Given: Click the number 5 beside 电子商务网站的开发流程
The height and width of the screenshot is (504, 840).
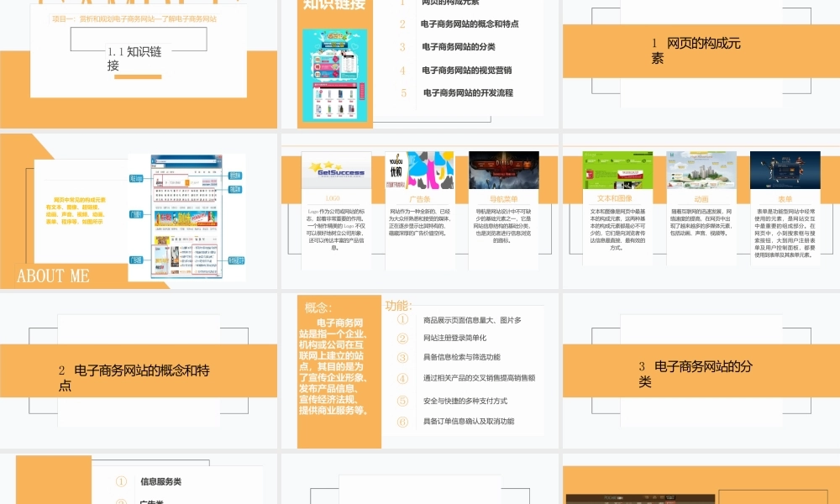Looking at the screenshot, I should 404,93.
